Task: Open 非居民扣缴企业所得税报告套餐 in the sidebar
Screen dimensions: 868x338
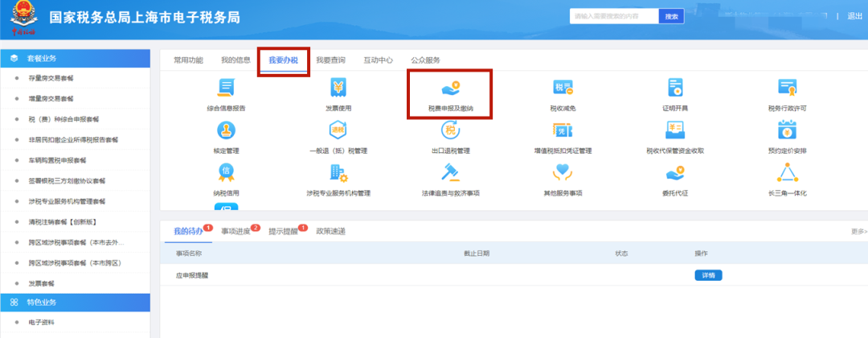Action: (75, 140)
